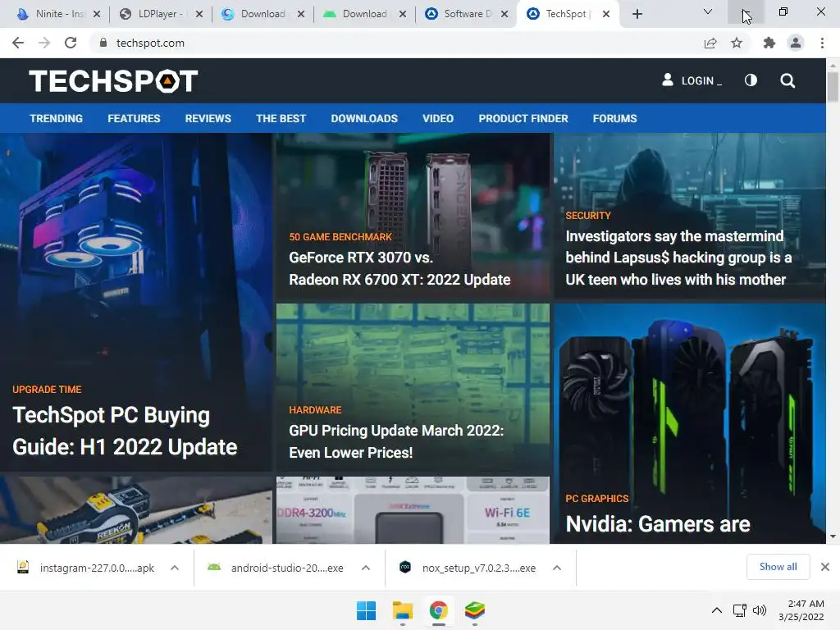Reload the page with refresh icon

[x=71, y=43]
